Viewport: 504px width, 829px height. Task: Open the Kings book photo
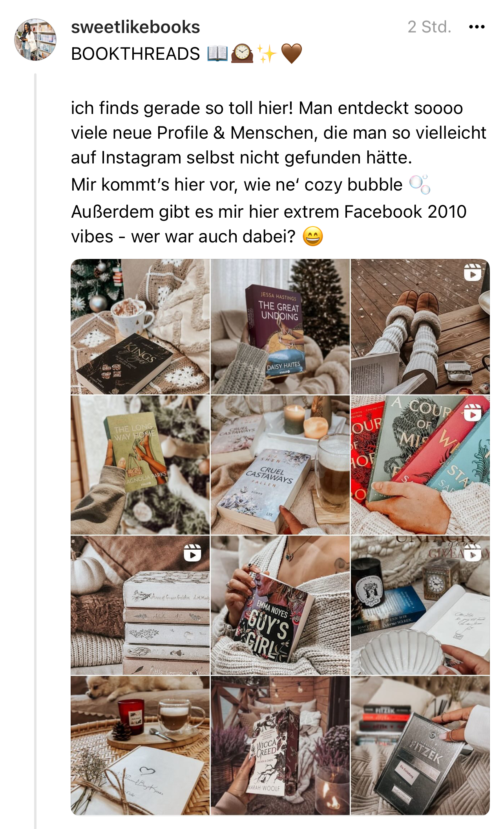pos(140,326)
